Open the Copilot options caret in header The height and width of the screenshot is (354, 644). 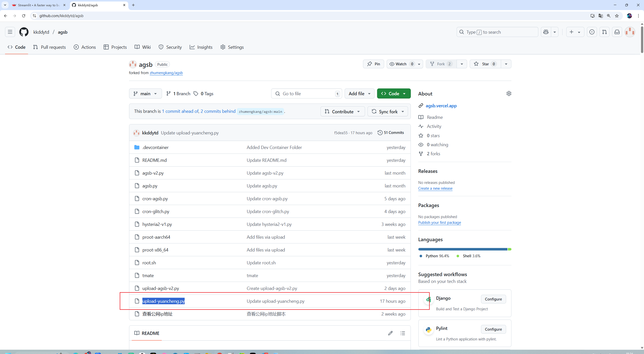click(x=555, y=32)
